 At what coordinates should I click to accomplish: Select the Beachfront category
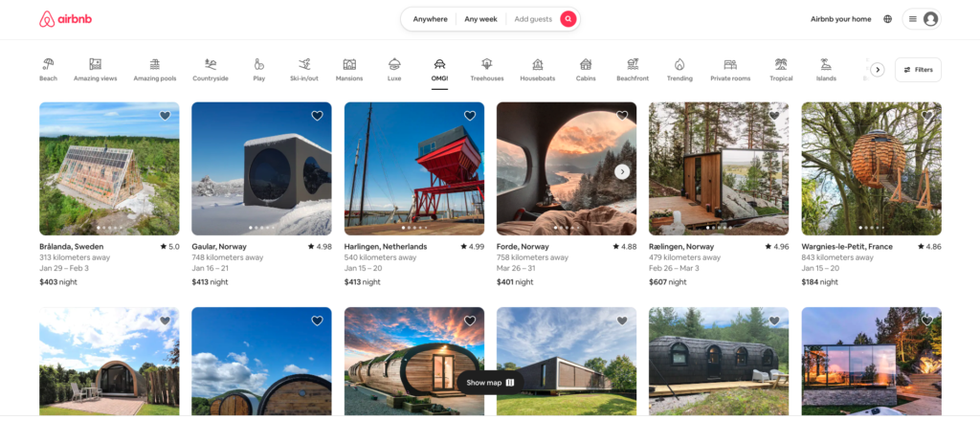point(633,69)
